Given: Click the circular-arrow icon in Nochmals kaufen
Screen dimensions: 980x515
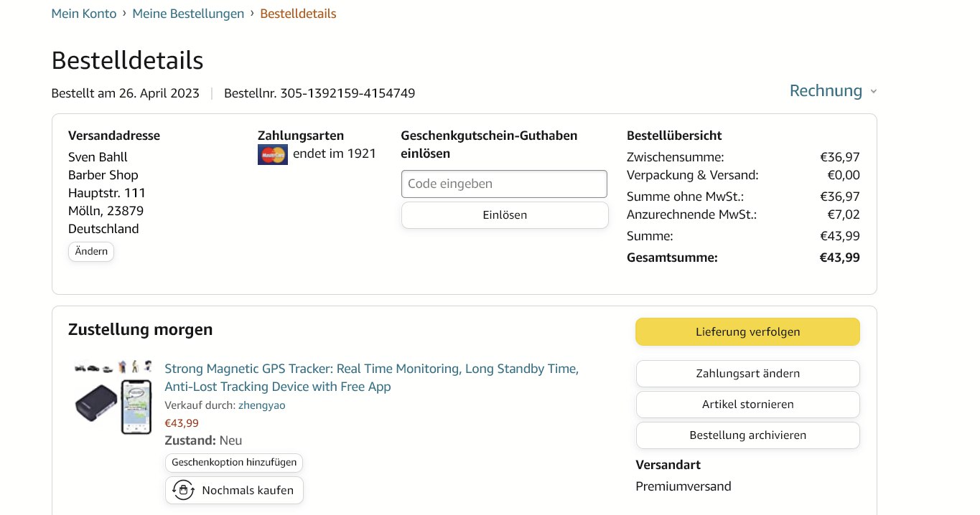Looking at the screenshot, I should 184,491.
